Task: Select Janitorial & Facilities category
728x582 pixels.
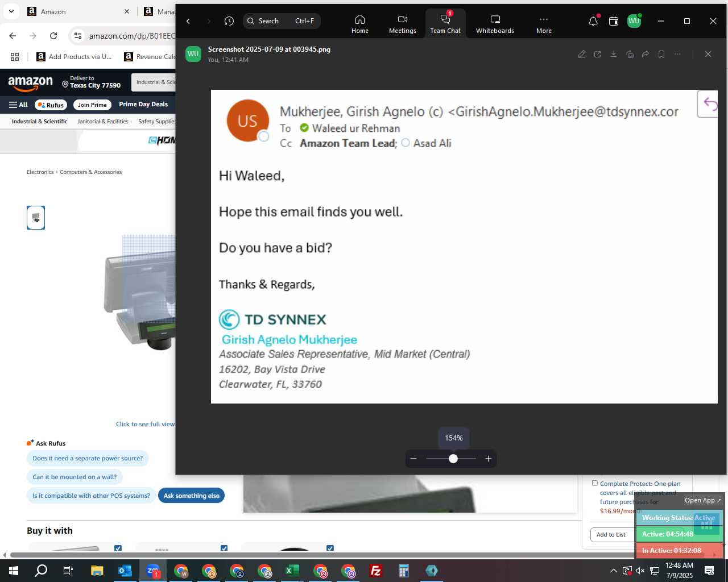Action: [103, 122]
